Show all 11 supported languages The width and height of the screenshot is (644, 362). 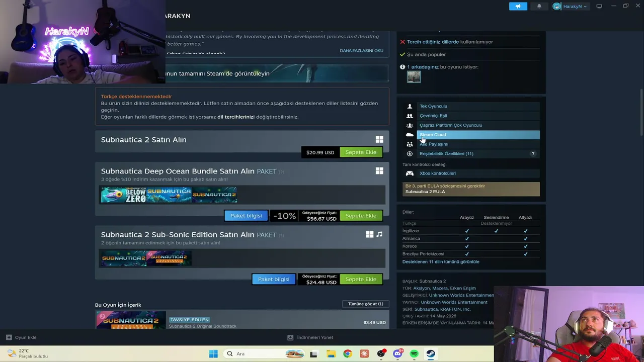pos(441,262)
